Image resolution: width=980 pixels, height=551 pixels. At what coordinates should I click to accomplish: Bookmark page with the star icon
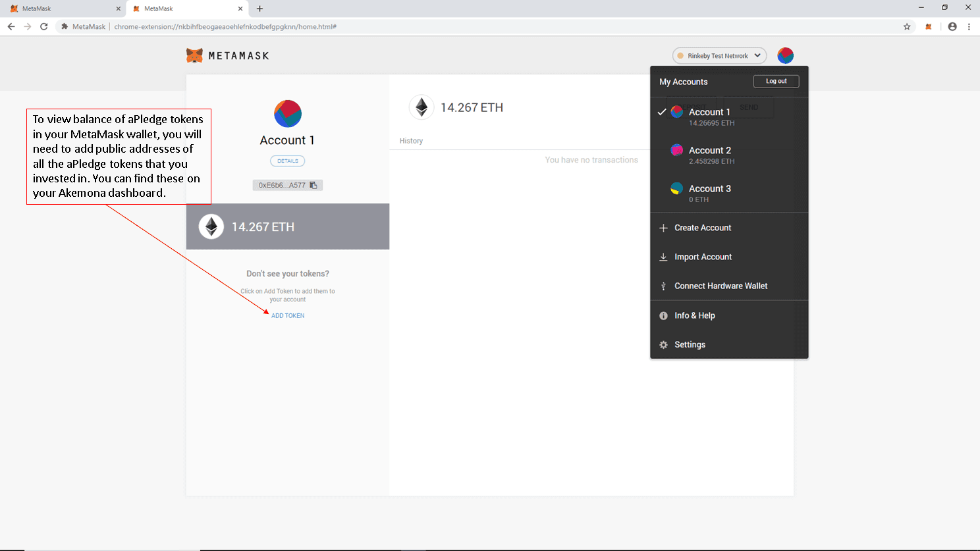coord(907,26)
